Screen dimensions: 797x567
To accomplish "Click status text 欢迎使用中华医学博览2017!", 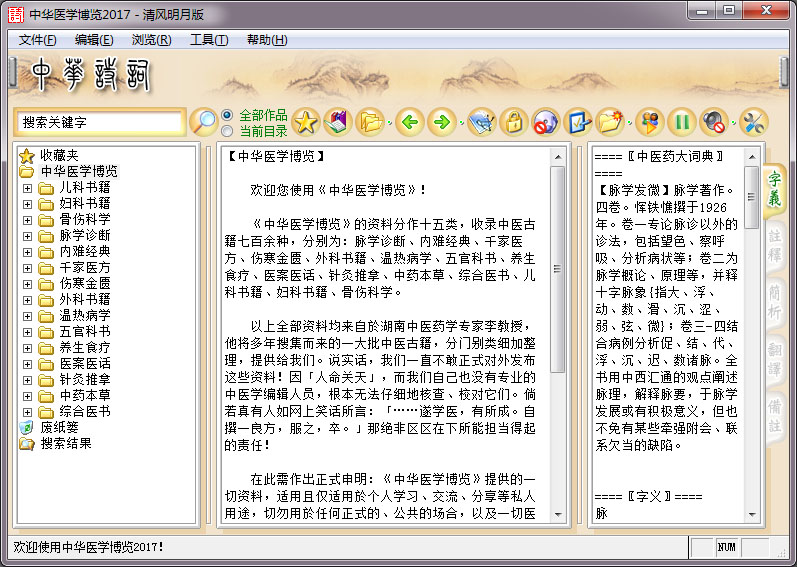I will (x=88, y=547).
